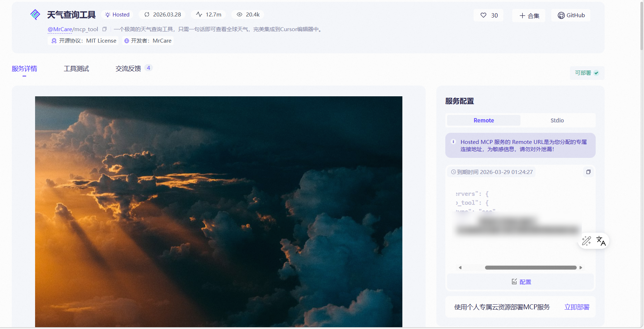644x329 pixels.
Task: Click the expiry time 2026-03-29 label
Action: [492, 172]
